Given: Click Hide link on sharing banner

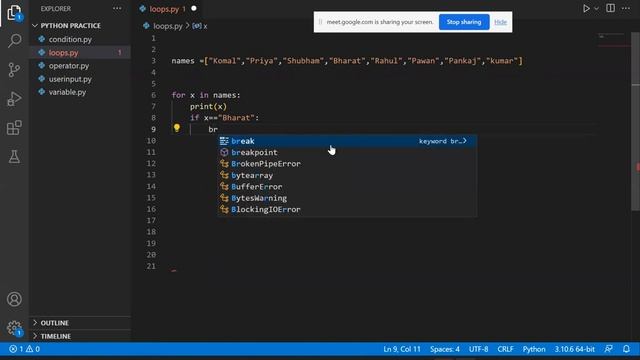Looking at the screenshot, I should (x=500, y=22).
